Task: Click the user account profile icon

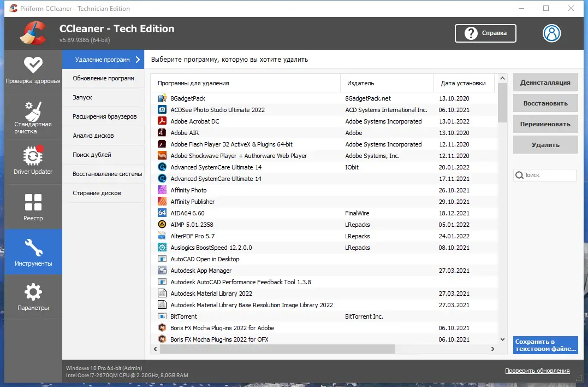Action: 551,33
